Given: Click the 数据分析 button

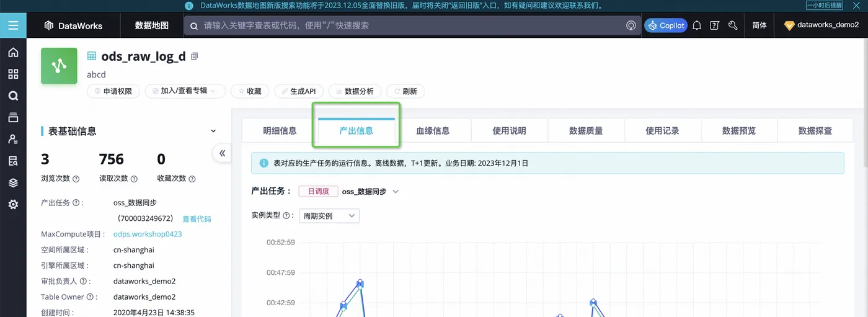Looking at the screenshot, I should click(x=354, y=91).
